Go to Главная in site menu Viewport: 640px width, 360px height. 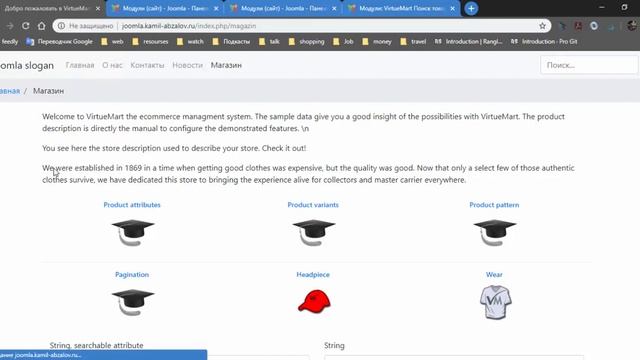(80, 65)
